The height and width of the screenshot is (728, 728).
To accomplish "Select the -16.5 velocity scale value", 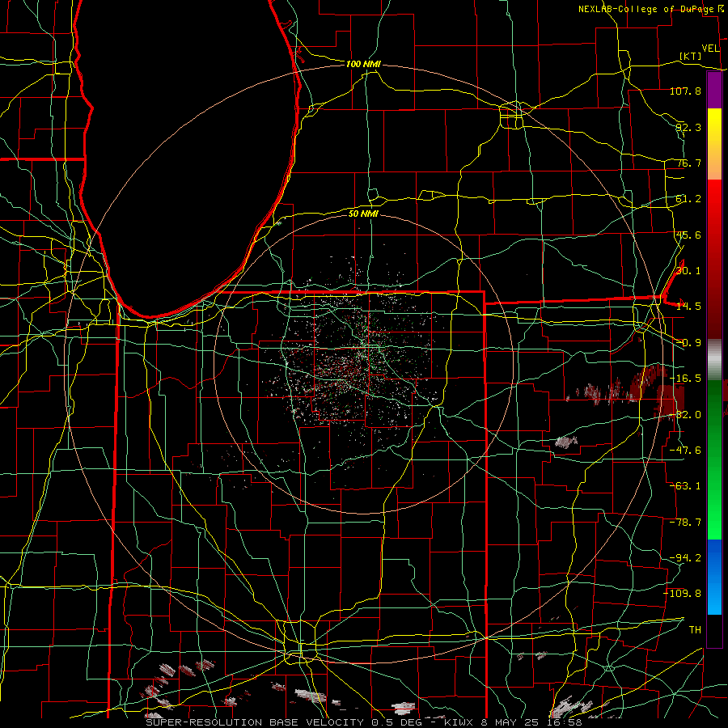I will (x=685, y=379).
